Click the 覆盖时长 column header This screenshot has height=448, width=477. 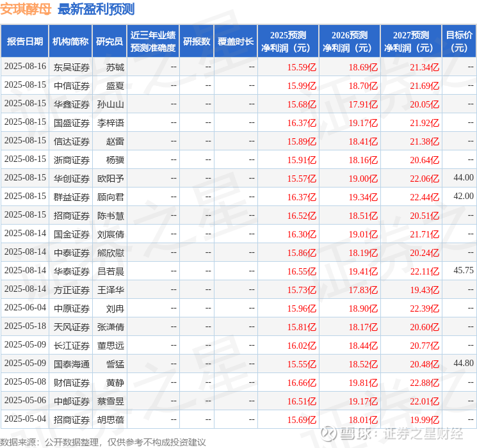click(x=236, y=42)
